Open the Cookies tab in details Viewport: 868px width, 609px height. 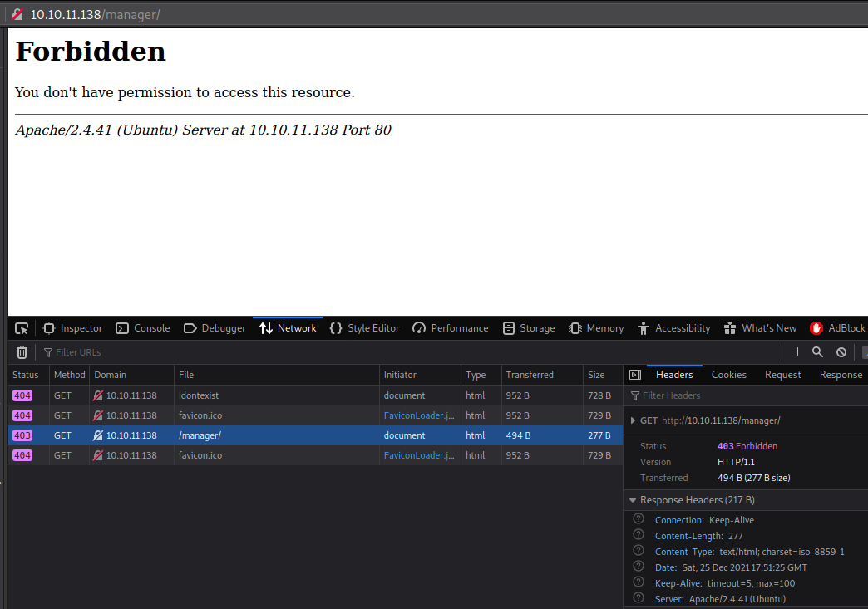[x=728, y=375]
